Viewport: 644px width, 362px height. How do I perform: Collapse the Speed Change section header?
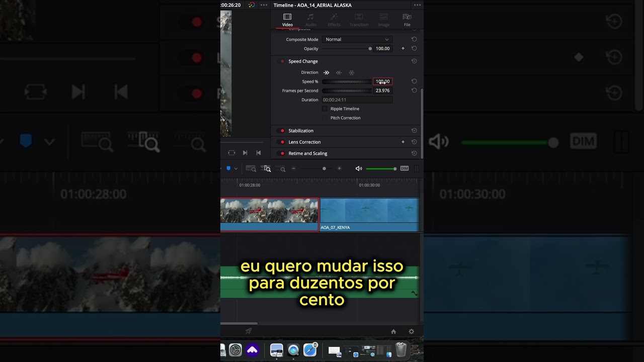pyautogui.click(x=303, y=61)
